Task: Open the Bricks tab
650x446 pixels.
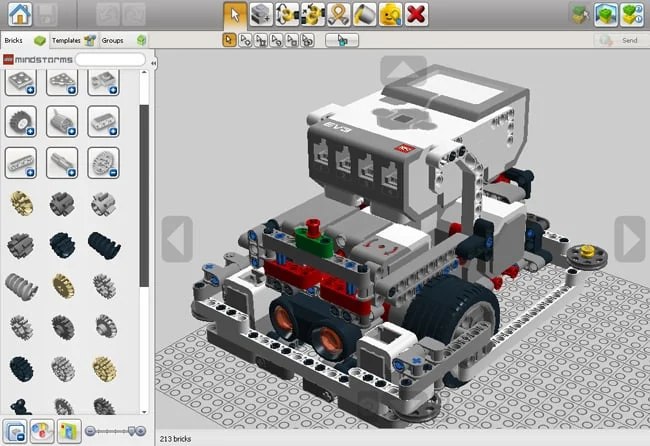Action: coord(24,40)
